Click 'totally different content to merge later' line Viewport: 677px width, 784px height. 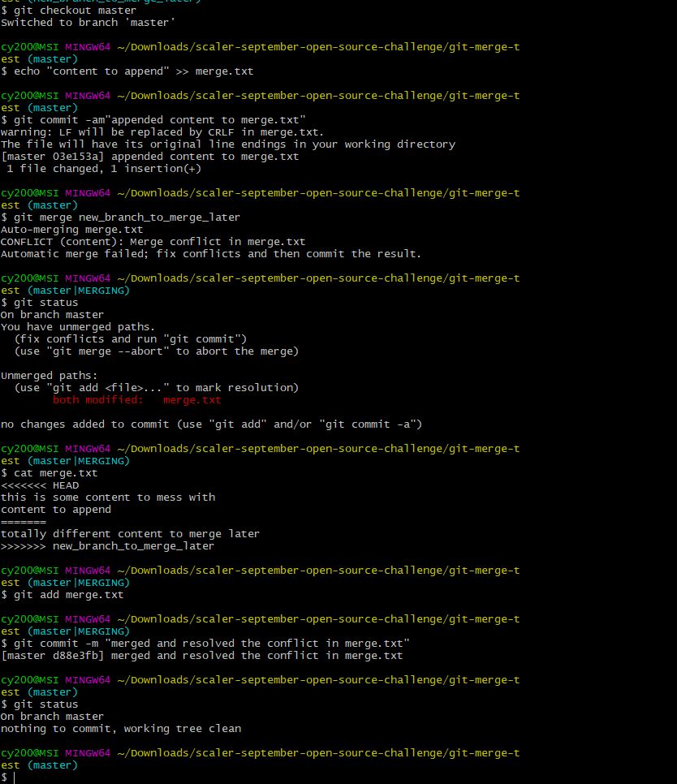130,534
